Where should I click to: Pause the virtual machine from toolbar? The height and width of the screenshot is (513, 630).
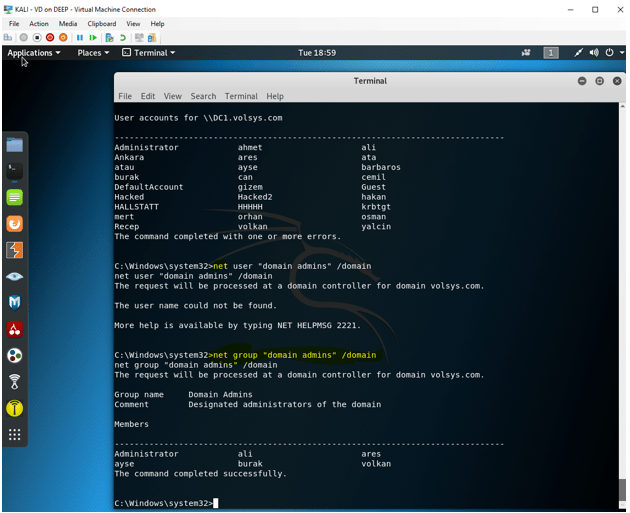80,37
